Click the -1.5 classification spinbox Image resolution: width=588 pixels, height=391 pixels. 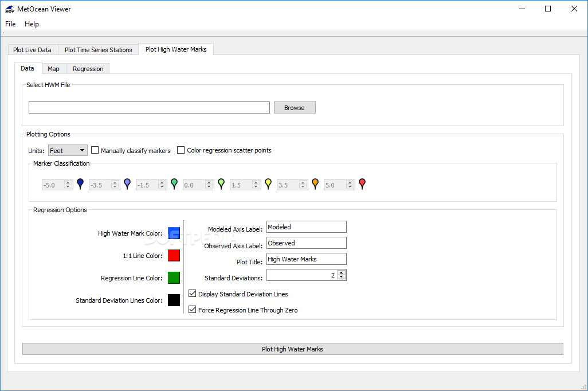pyautogui.click(x=151, y=185)
